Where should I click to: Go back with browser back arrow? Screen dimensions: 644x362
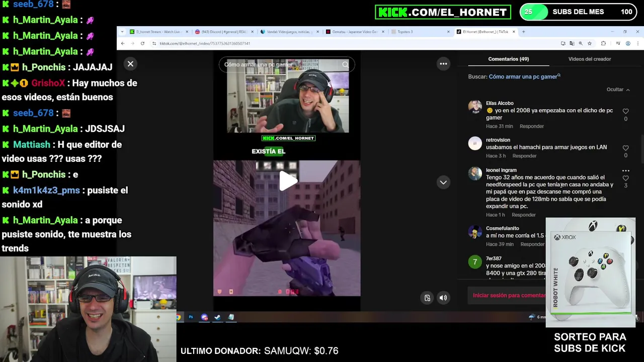pos(122,44)
